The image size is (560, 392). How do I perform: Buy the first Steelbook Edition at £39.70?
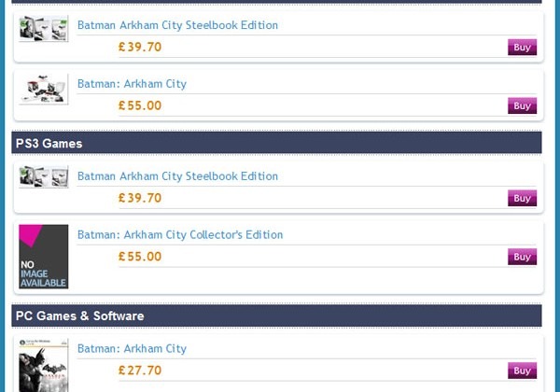pyautogui.click(x=522, y=47)
